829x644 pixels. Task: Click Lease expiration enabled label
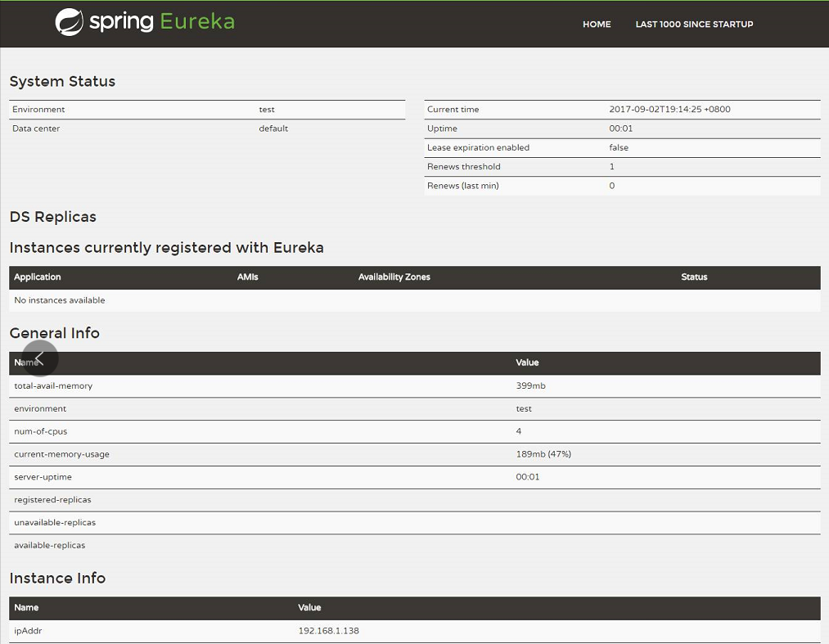pyautogui.click(x=478, y=147)
